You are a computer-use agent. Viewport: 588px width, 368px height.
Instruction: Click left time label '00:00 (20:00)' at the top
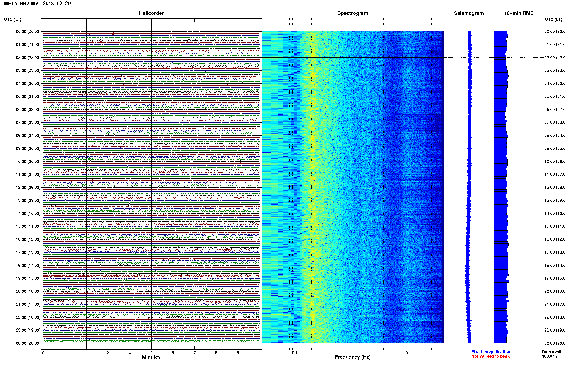click(x=28, y=31)
